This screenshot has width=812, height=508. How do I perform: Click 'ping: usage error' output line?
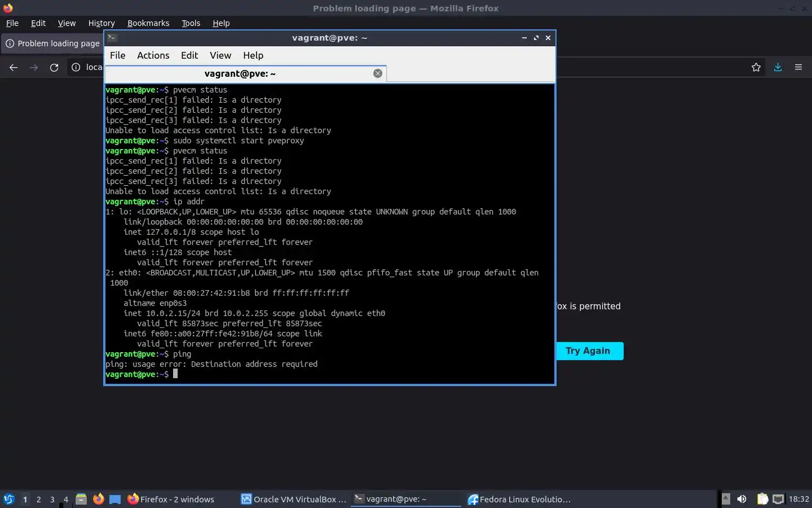[x=211, y=364]
